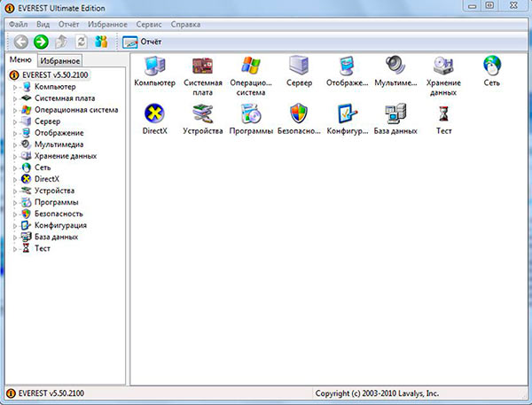Expand the Сеть tree node arrow

[x=15, y=167]
